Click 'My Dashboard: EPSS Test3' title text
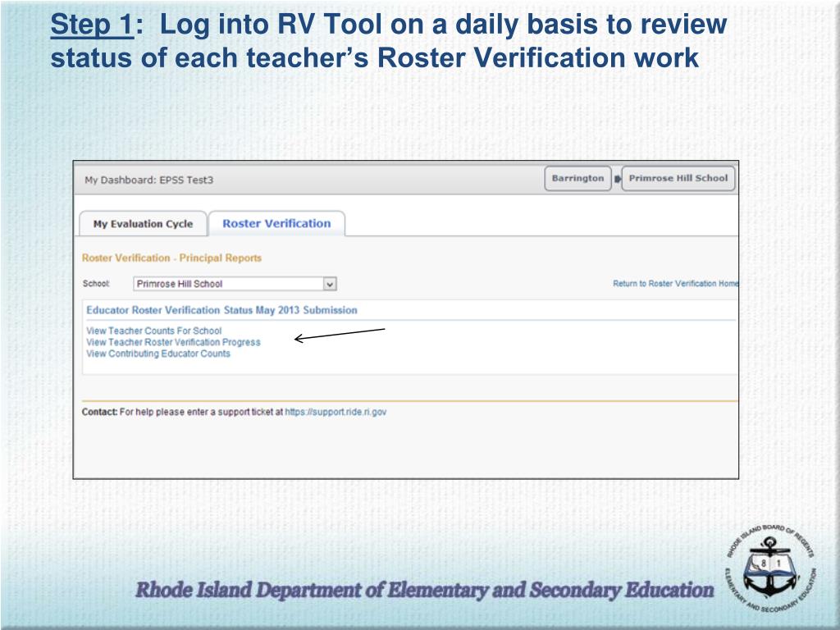840x630 pixels. tap(149, 180)
